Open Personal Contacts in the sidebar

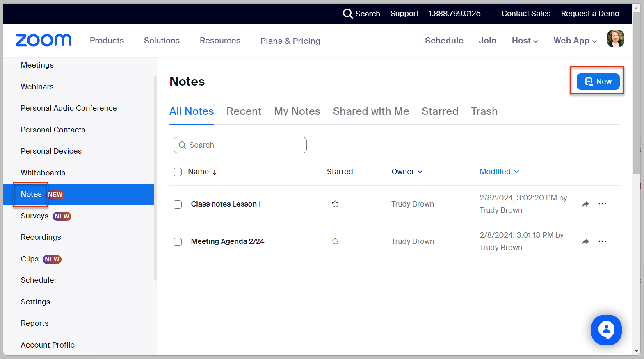click(53, 130)
